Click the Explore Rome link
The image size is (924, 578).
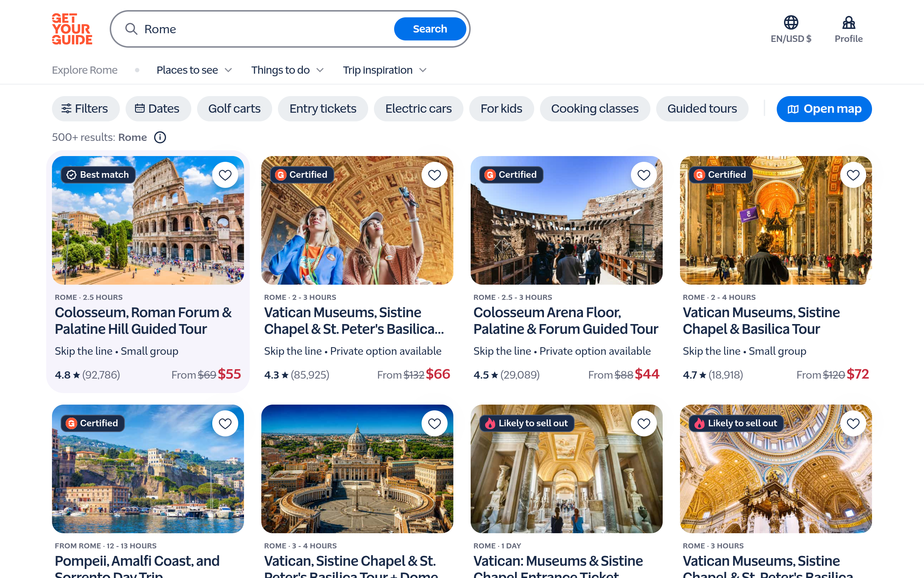[85, 70]
